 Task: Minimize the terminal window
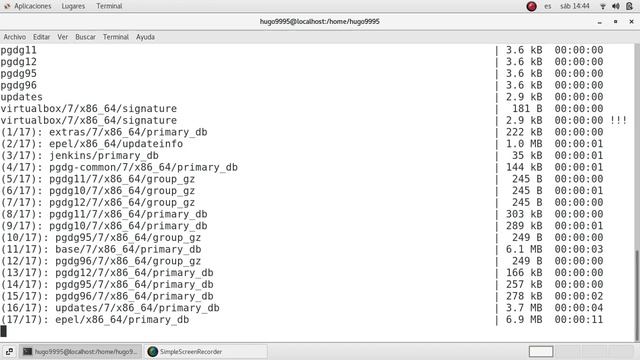(600, 22)
